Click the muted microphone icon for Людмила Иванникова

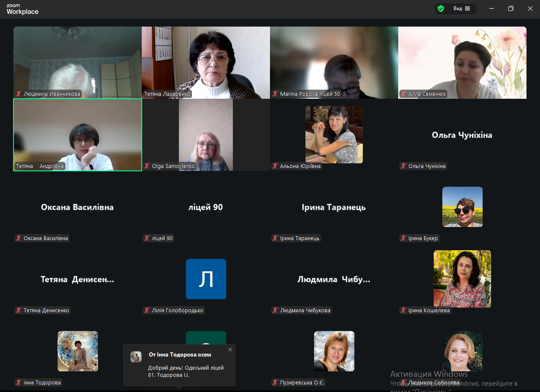click(x=19, y=94)
